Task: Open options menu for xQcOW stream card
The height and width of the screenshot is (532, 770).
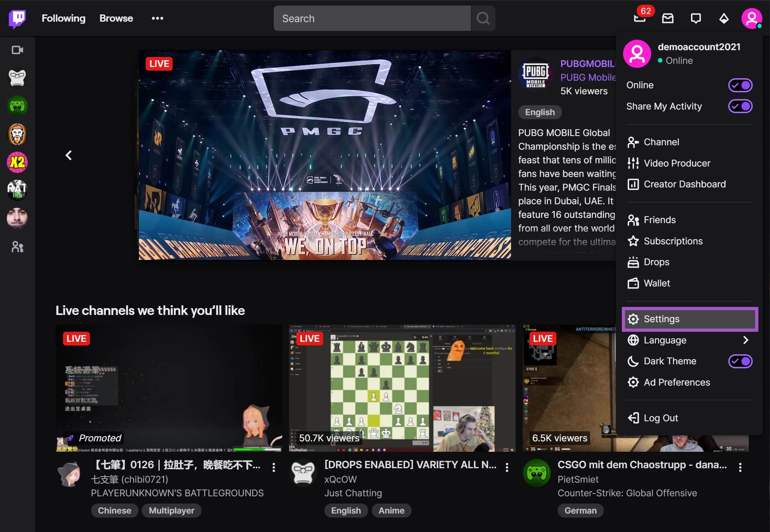Action: pos(507,467)
